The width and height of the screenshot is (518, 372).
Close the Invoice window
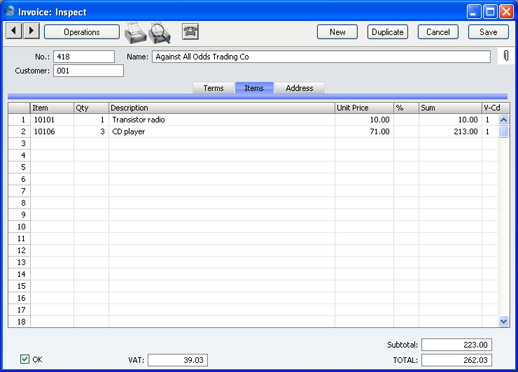(x=506, y=12)
